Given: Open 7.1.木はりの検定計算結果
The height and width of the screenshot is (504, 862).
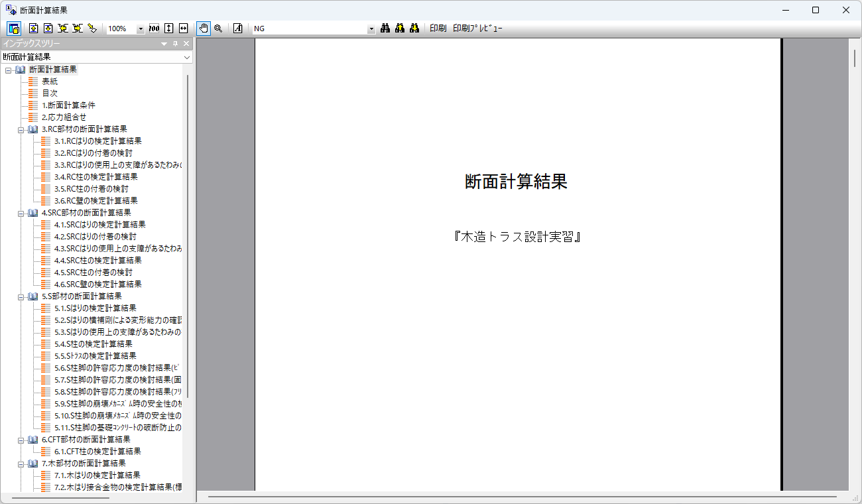Looking at the screenshot, I should click(97, 475).
